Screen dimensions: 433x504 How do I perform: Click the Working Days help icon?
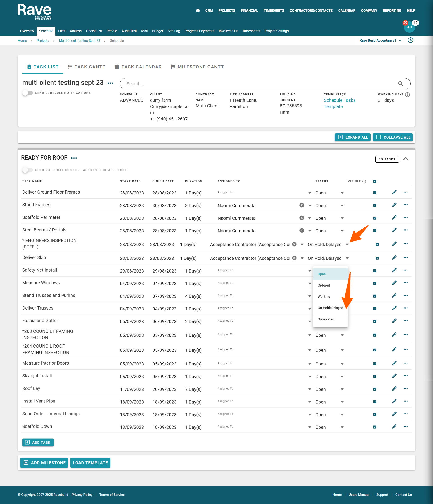[408, 95]
